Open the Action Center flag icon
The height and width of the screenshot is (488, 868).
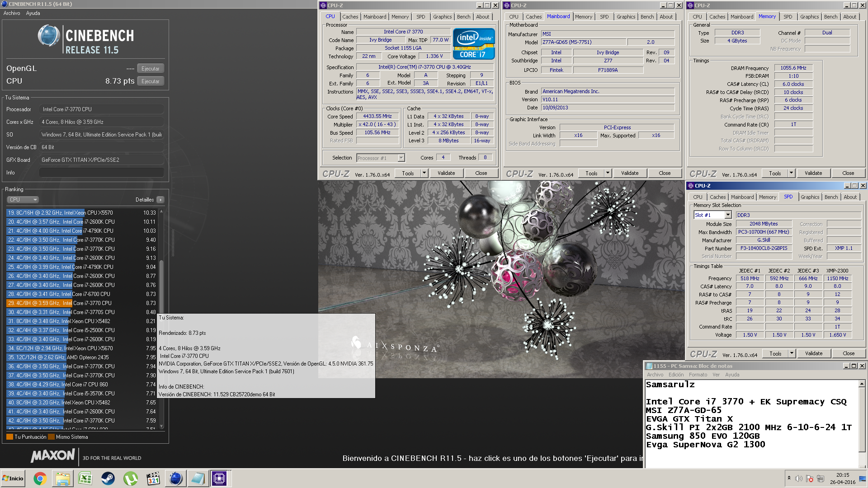coord(810,479)
